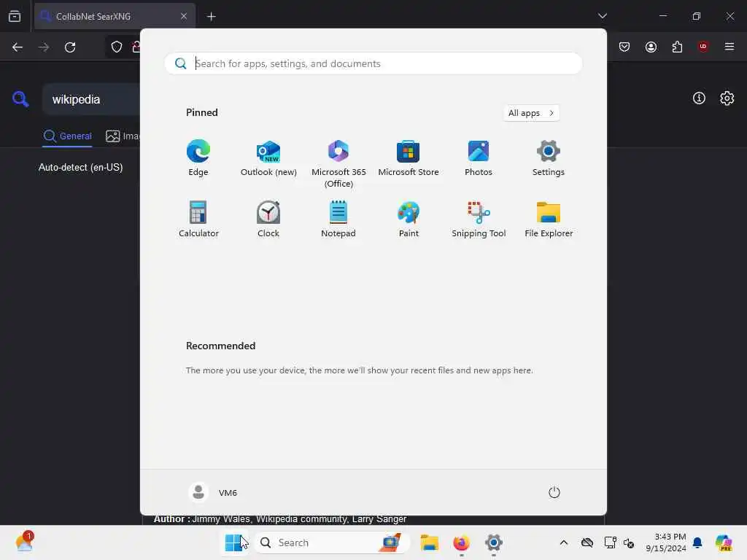Open Firefox hamburger application menu

click(729, 47)
